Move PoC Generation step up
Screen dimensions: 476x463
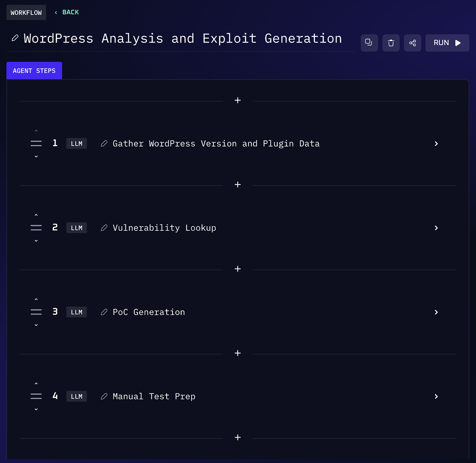(36, 299)
